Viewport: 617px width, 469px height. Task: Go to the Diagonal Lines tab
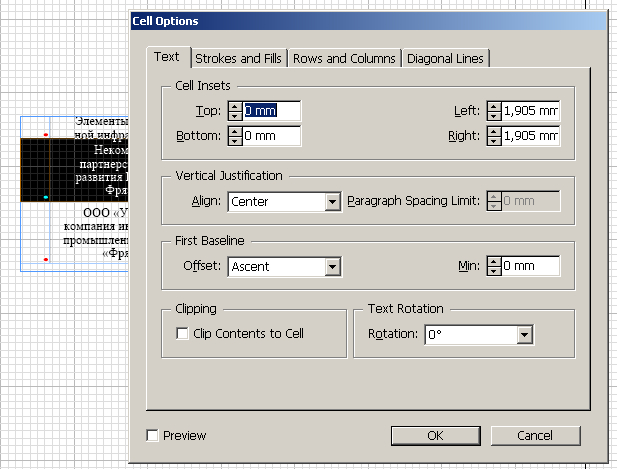(x=445, y=59)
